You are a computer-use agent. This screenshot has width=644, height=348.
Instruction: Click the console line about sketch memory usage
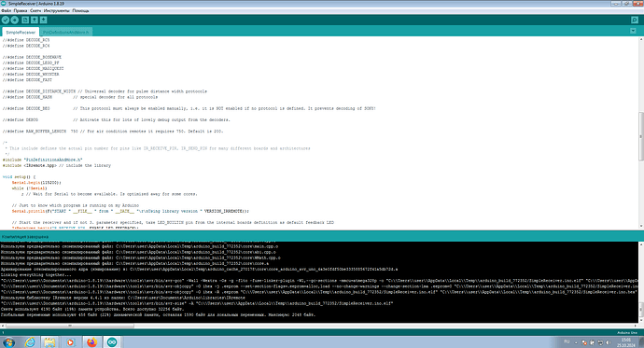92,309
